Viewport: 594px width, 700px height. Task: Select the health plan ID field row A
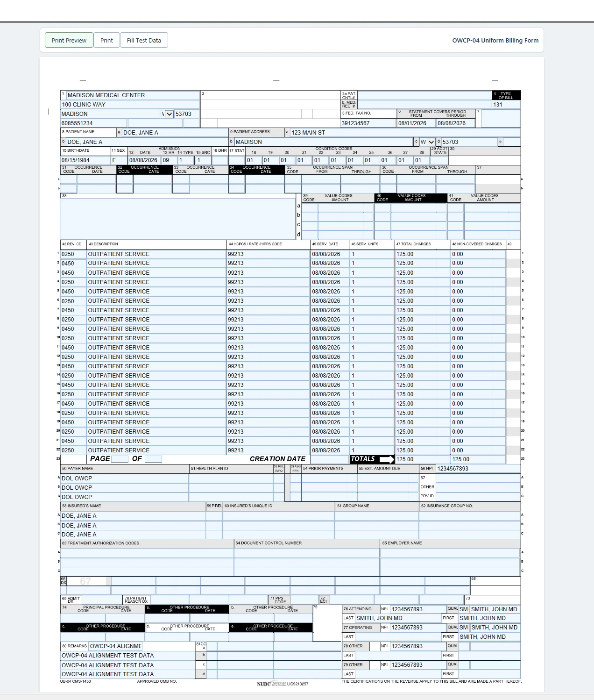(x=231, y=479)
